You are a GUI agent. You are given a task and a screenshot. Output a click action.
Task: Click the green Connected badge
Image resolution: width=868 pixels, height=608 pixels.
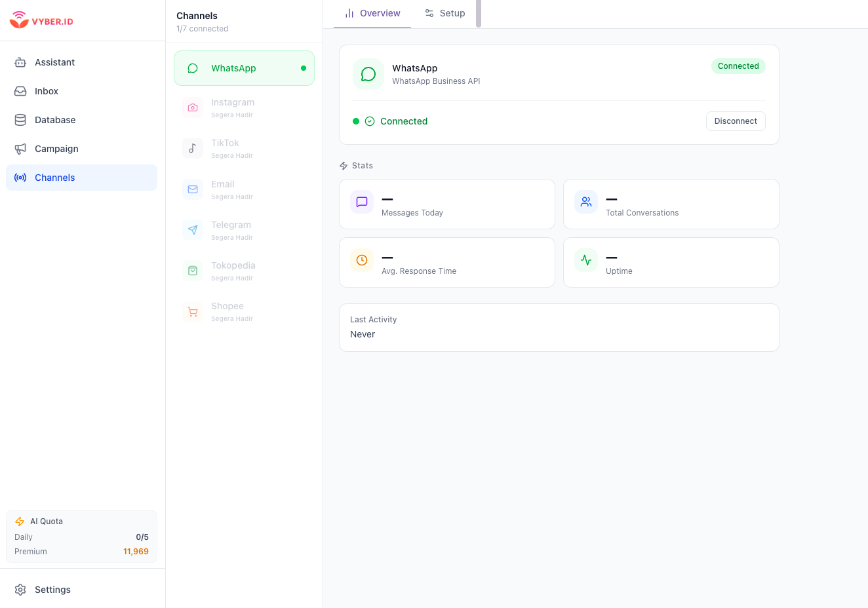click(x=738, y=66)
